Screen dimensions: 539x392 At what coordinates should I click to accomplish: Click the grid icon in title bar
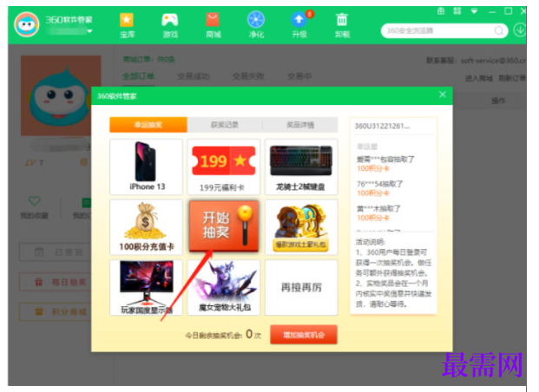[457, 11]
